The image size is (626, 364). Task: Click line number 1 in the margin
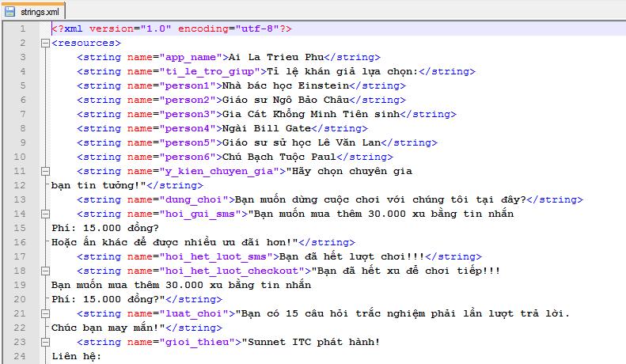point(23,28)
